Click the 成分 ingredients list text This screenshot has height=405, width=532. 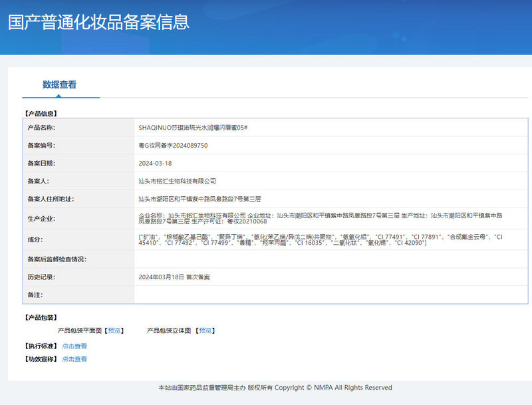pyautogui.click(x=319, y=239)
